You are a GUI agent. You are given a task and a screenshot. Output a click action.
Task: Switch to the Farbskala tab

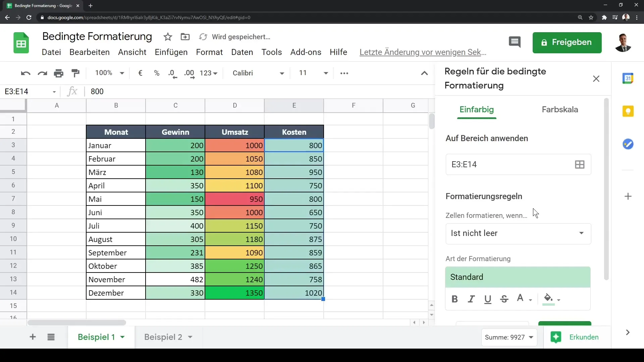560,110
